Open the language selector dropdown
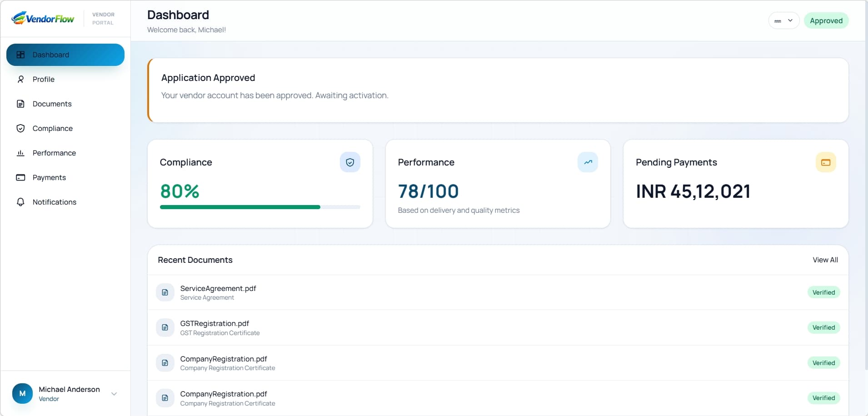The width and height of the screenshot is (868, 416). point(783,20)
